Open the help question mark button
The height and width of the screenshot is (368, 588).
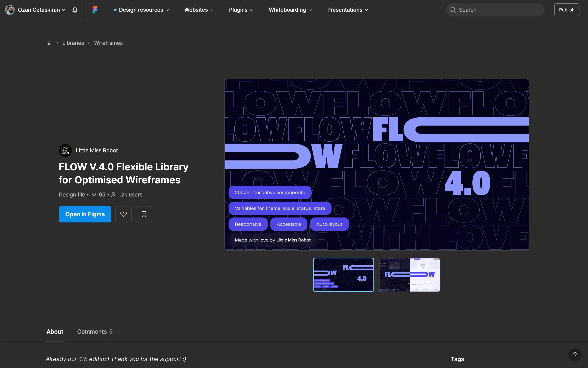click(x=575, y=355)
